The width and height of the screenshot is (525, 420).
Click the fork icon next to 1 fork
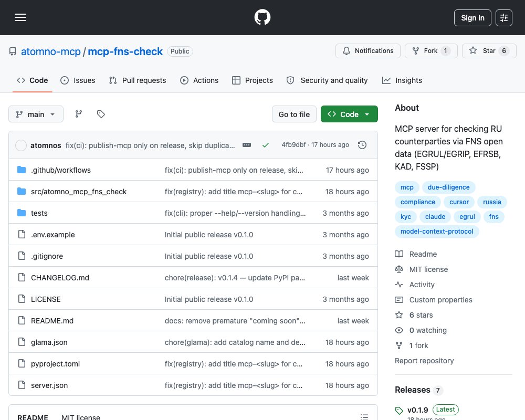(x=399, y=345)
